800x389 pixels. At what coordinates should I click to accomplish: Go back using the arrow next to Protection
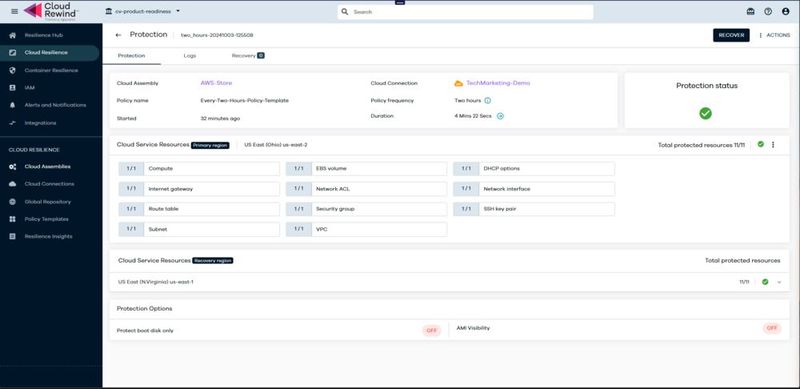click(118, 35)
